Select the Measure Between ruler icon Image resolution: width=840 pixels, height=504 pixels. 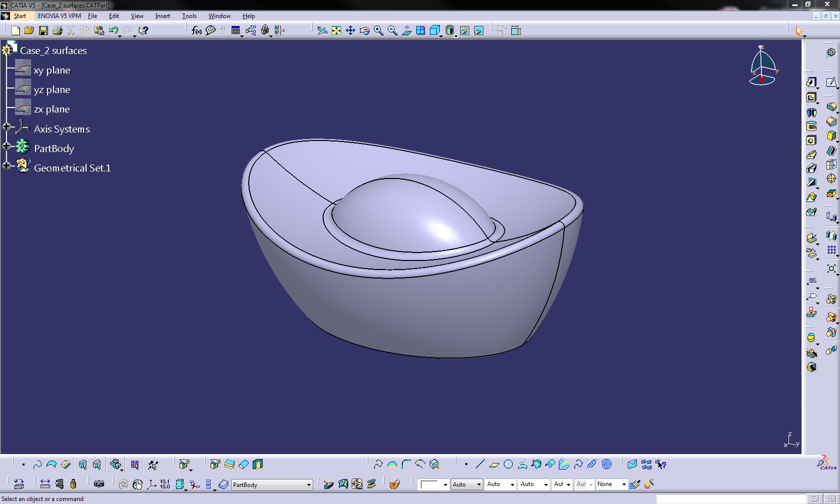(x=45, y=484)
